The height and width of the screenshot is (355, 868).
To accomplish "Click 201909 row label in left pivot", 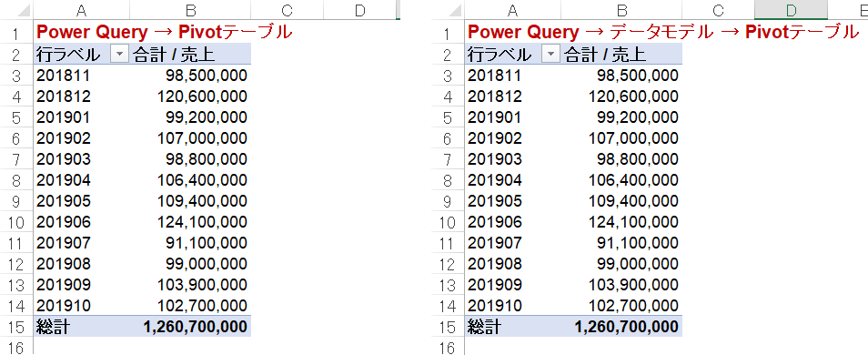I will tap(64, 285).
